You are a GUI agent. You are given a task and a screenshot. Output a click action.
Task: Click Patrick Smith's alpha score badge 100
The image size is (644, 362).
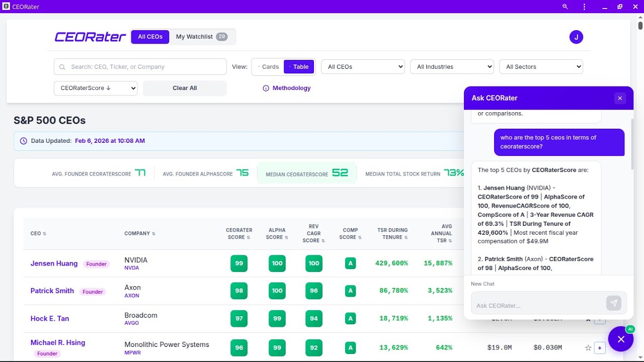point(277,291)
